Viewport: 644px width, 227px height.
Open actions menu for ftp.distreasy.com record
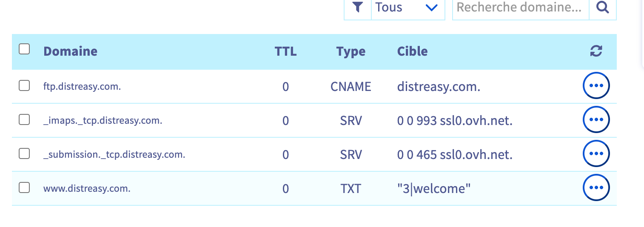(x=596, y=86)
